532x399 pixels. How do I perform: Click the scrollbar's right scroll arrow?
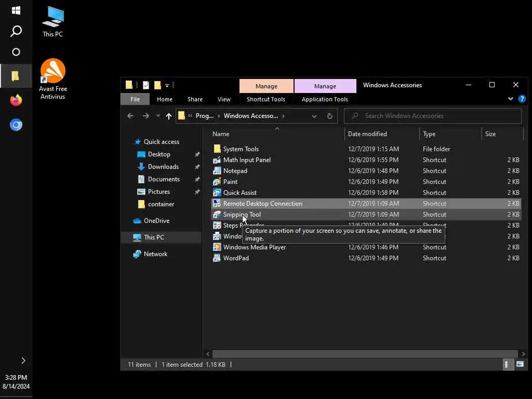[524, 354]
